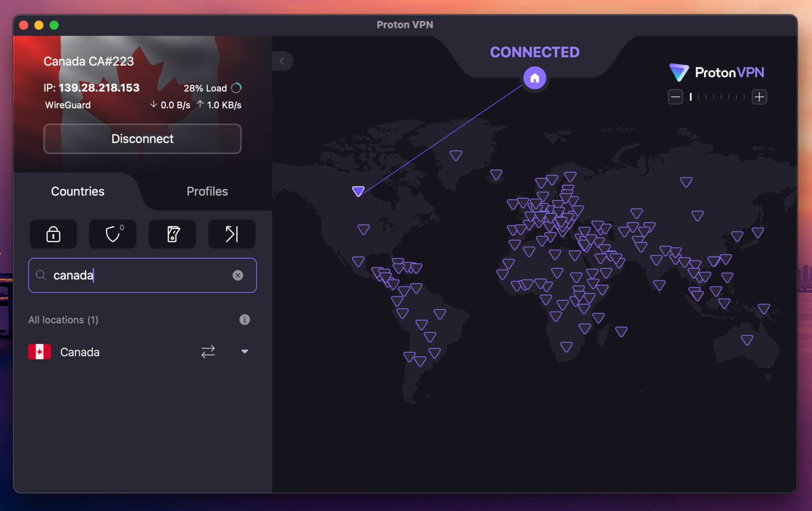Close the Proton VPN window
Viewport: 812px width, 511px height.
click(x=24, y=25)
